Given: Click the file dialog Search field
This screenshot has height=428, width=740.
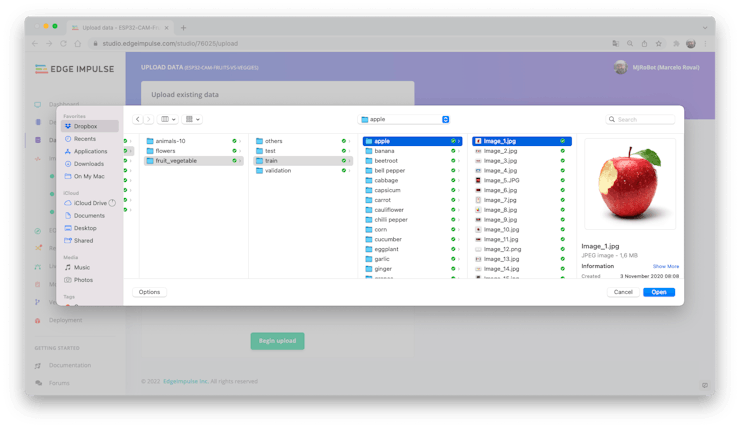Looking at the screenshot, I should pos(640,119).
